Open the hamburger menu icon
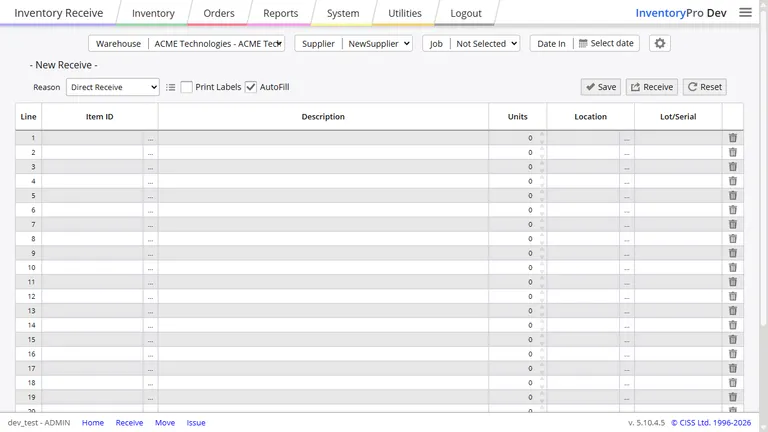The image size is (768, 432). [745, 13]
